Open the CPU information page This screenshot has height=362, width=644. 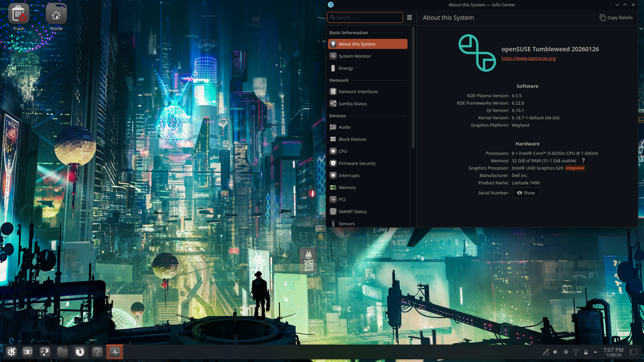pyautogui.click(x=367, y=151)
